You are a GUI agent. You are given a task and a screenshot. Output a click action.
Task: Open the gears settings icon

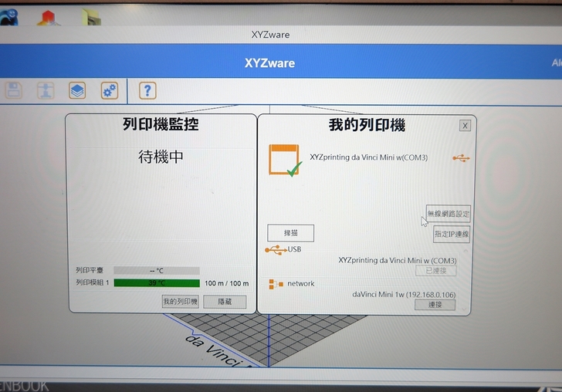point(110,90)
